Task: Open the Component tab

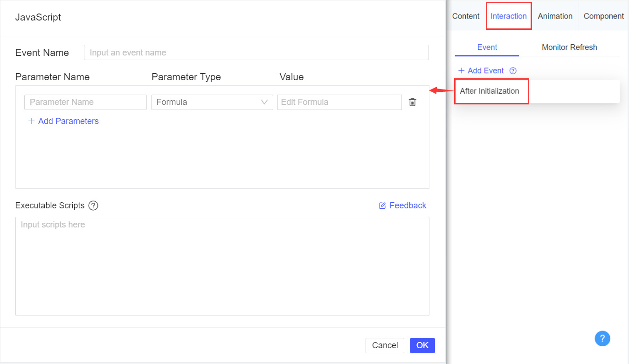Action: (x=603, y=15)
